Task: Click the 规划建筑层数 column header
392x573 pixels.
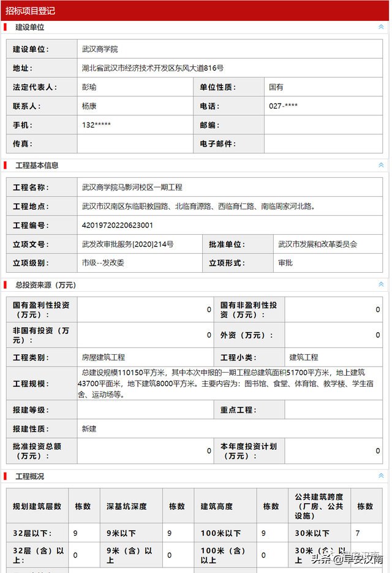Action: point(37,506)
